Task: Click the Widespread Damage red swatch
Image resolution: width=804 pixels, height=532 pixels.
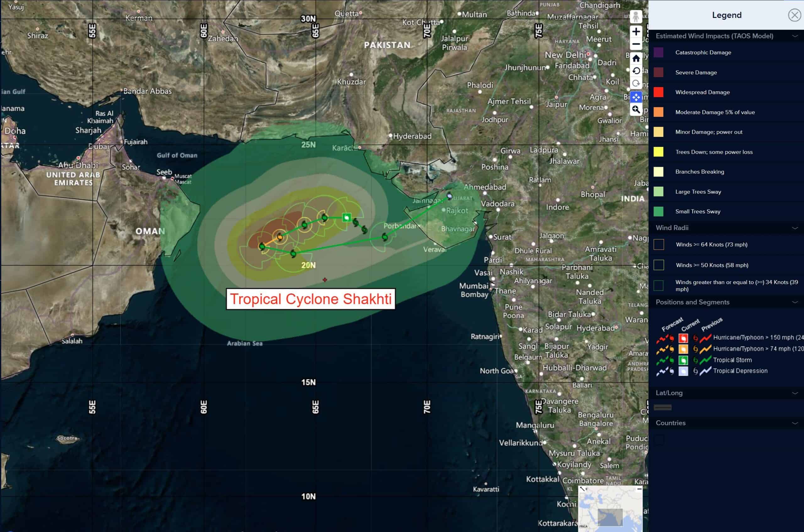Action: pyautogui.click(x=658, y=92)
